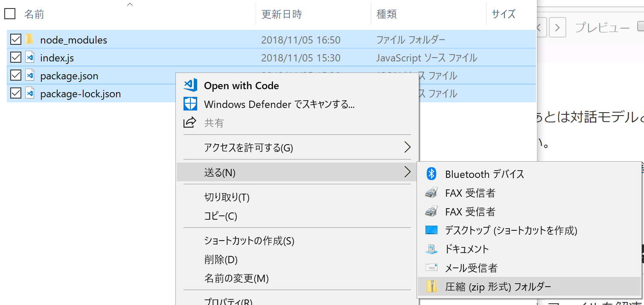Screen dimensions: 644x305
Task: Click the forward navigation arrow button
Action: [557, 26]
